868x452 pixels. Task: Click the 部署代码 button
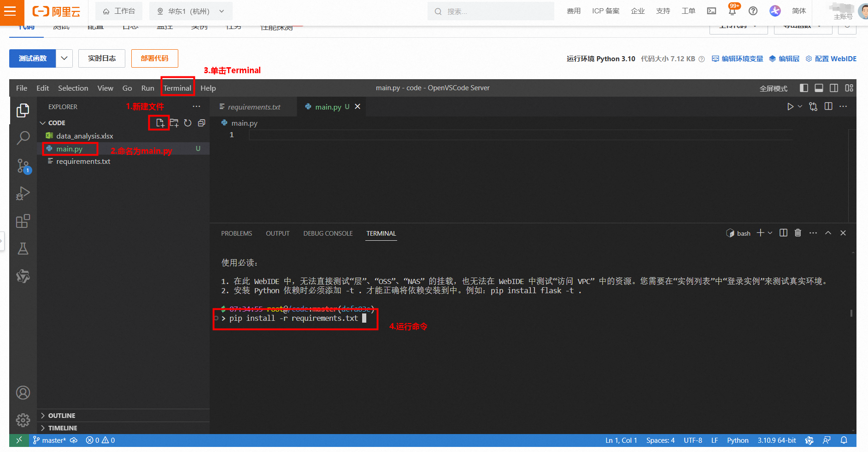(154, 58)
